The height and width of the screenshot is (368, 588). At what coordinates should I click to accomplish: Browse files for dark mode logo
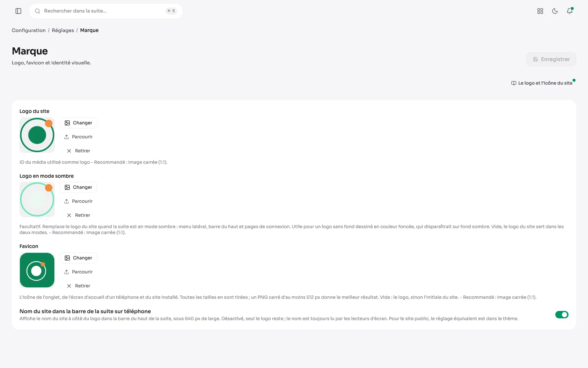tap(78, 201)
